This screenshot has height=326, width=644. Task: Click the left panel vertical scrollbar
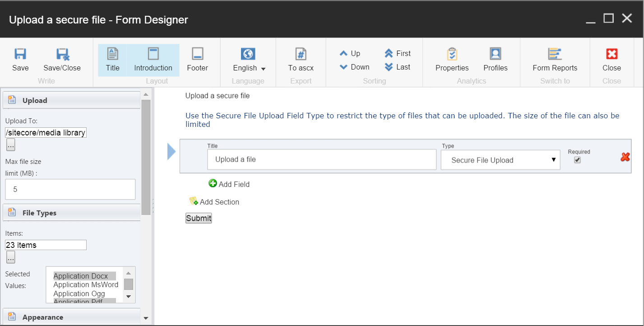tap(146, 158)
